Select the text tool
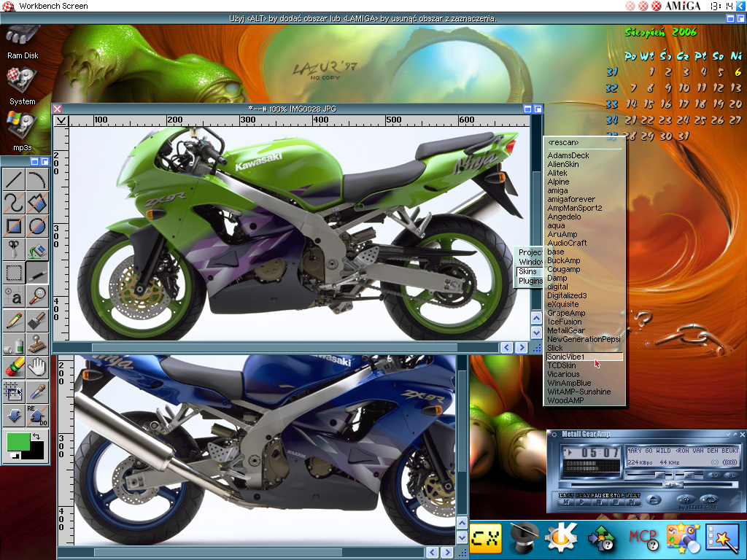Image resolution: width=747 pixels, height=560 pixels. tap(14, 296)
